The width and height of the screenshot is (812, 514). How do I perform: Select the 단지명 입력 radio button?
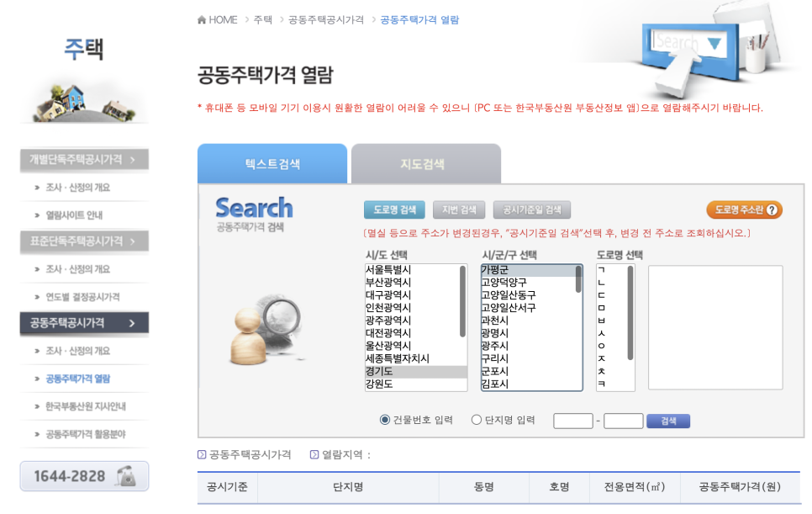(477, 420)
